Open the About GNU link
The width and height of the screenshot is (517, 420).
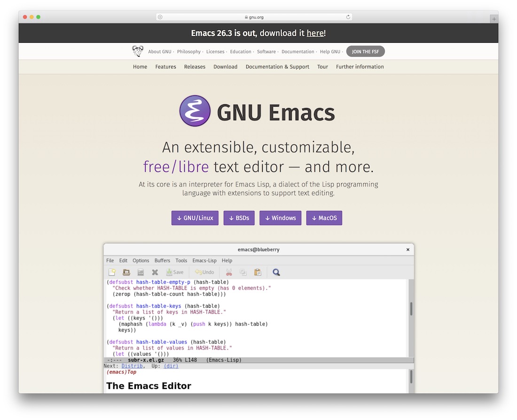pos(160,51)
